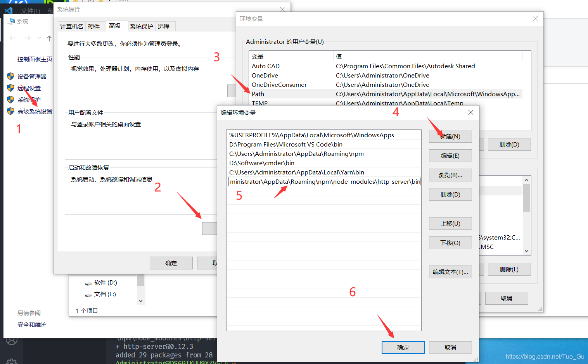588x364 pixels.
Task: Select Auto CAD user variable row
Action: click(x=386, y=66)
